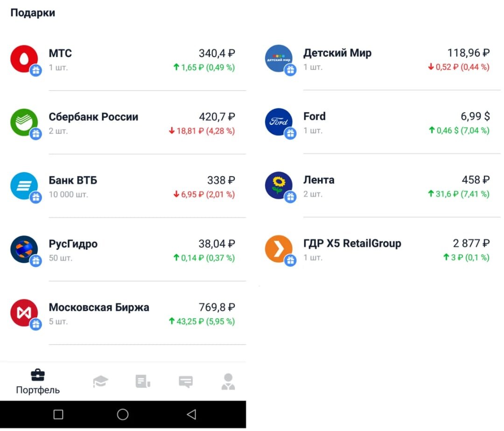Tap the Детский Мир logo
504x431 pixels.
279,58
